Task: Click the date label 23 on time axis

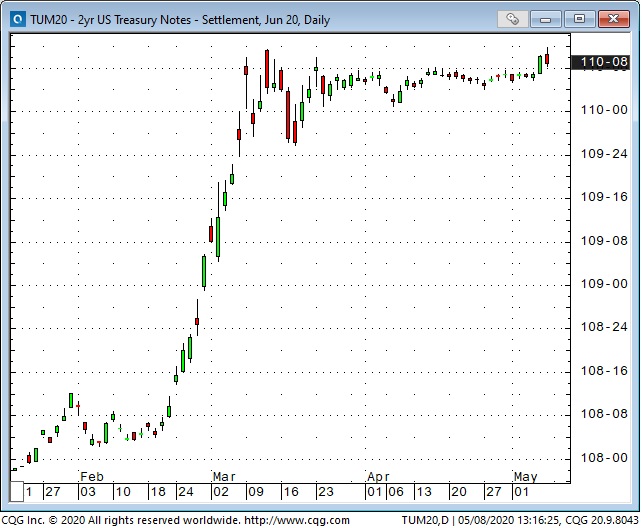Action: [326, 492]
